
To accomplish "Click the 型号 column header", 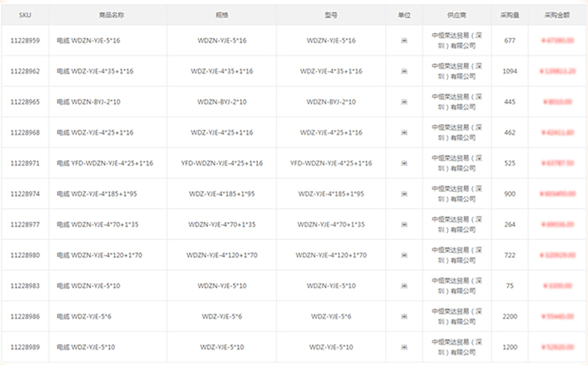I will [x=331, y=15].
